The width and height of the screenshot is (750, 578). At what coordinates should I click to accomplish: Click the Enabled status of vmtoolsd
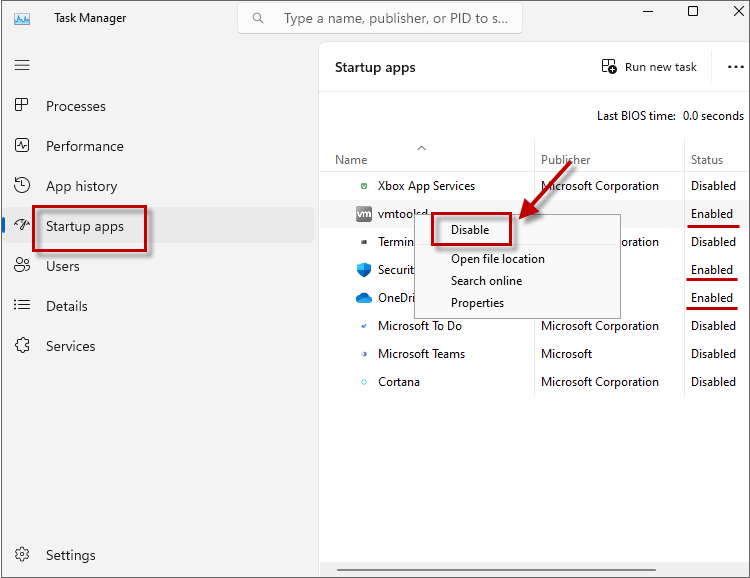point(712,214)
